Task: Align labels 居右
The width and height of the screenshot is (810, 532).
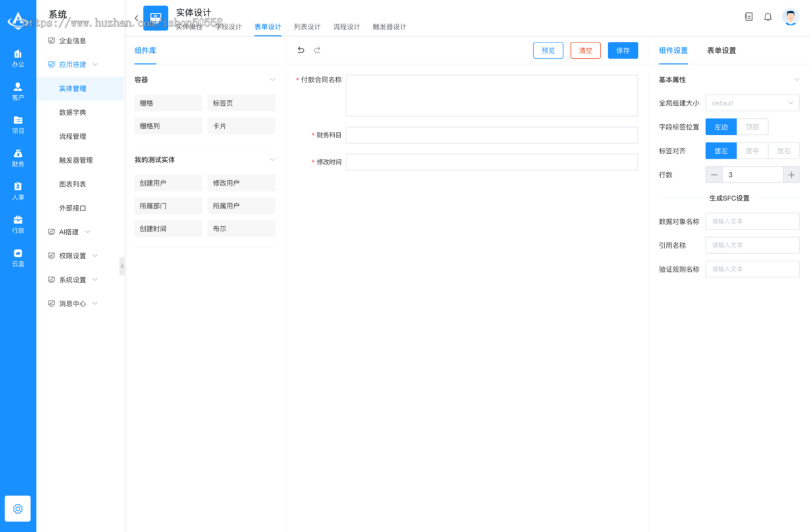Action: click(x=784, y=151)
